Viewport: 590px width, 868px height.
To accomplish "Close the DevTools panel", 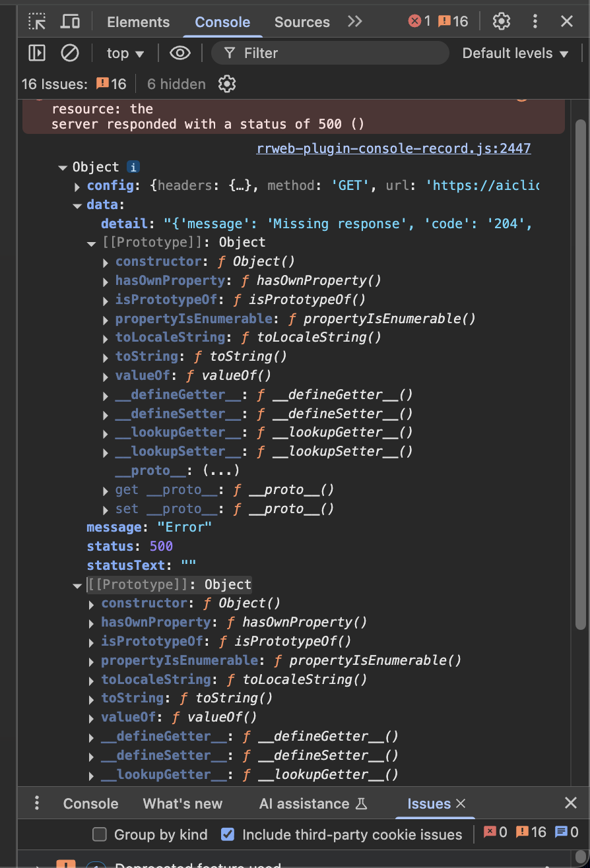I will 567,22.
